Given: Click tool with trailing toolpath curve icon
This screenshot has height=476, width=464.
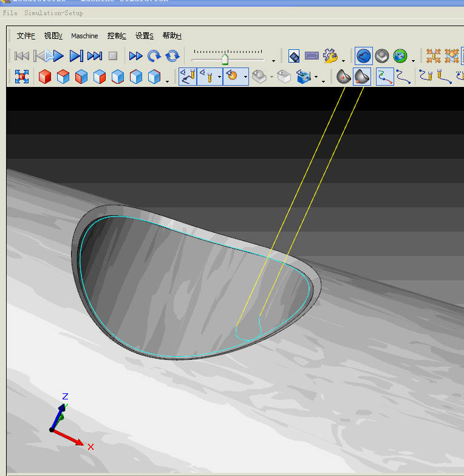Looking at the screenshot, I should point(445,76).
